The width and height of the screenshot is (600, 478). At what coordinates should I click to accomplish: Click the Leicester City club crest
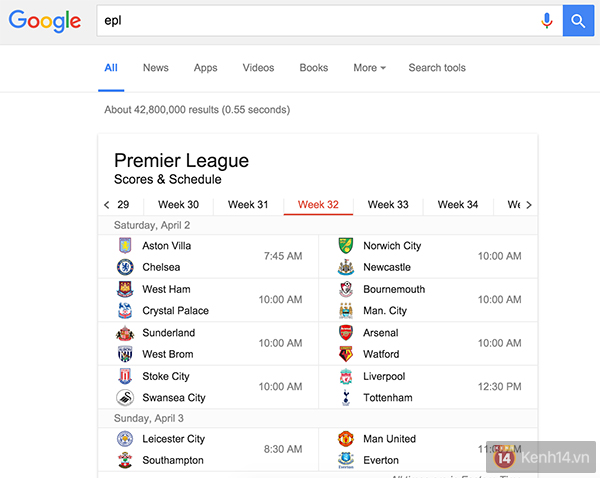click(x=125, y=439)
